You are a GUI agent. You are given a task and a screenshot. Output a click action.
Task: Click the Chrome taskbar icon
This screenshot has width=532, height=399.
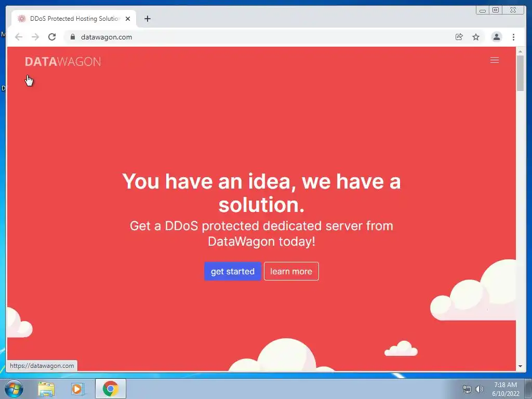point(110,389)
